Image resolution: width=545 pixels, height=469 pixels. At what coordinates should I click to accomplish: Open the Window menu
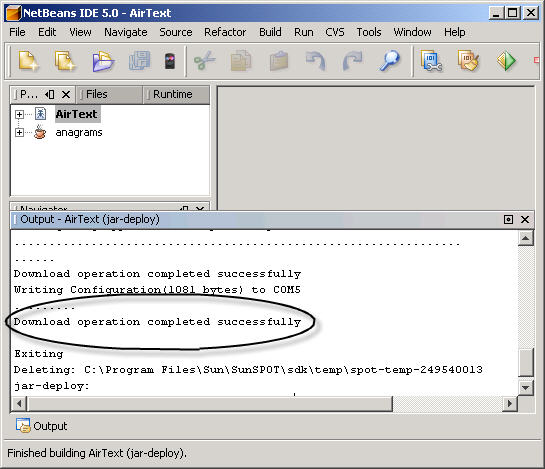pos(412,32)
